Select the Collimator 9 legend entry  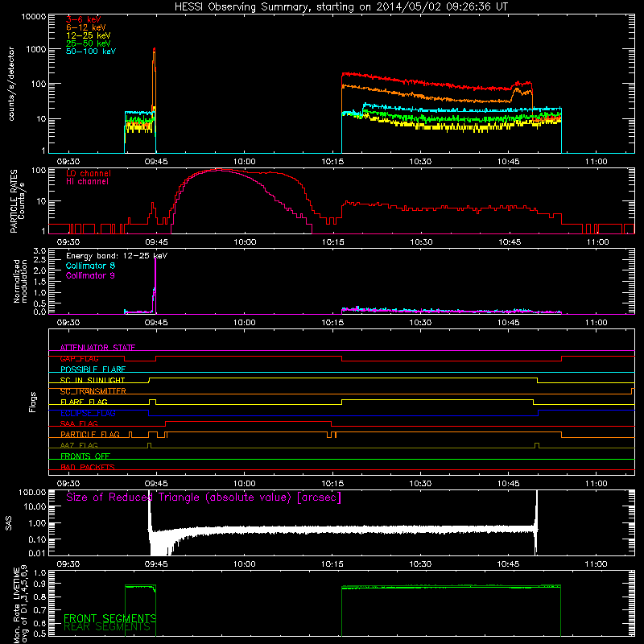pyautogui.click(x=90, y=275)
